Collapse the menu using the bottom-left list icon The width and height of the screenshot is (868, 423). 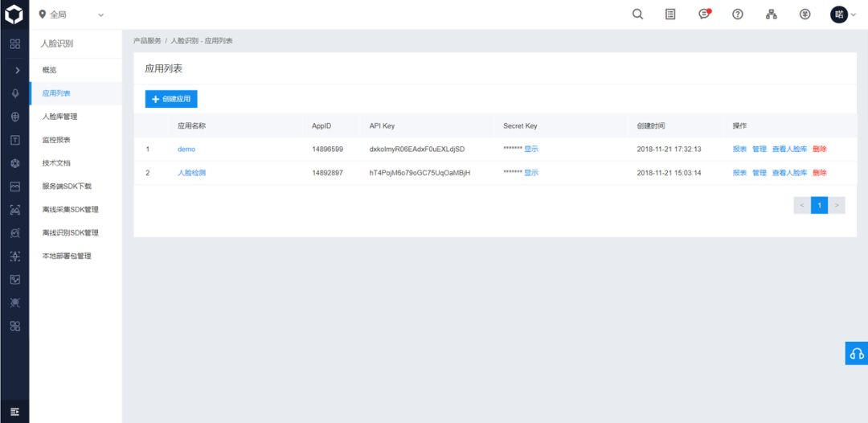coord(15,412)
